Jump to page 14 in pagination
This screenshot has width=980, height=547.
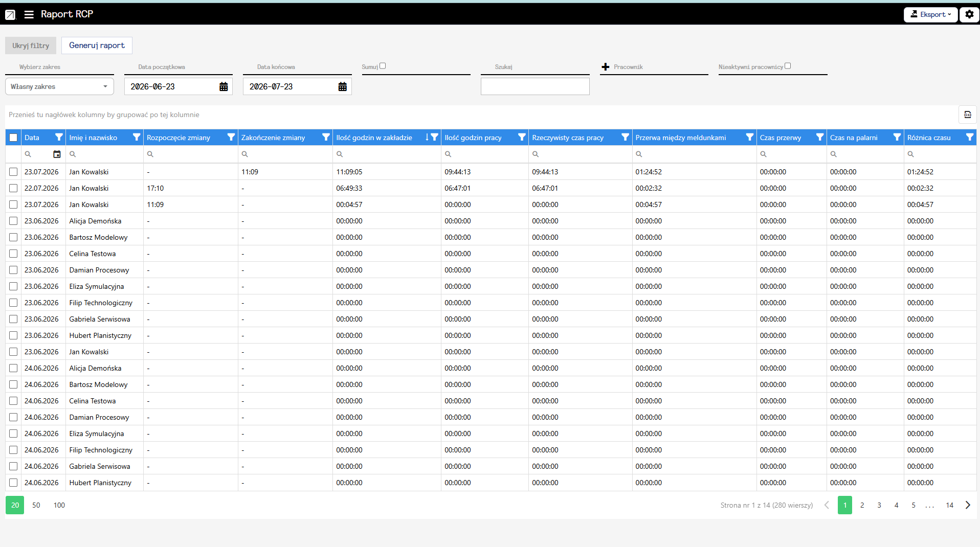(949, 505)
